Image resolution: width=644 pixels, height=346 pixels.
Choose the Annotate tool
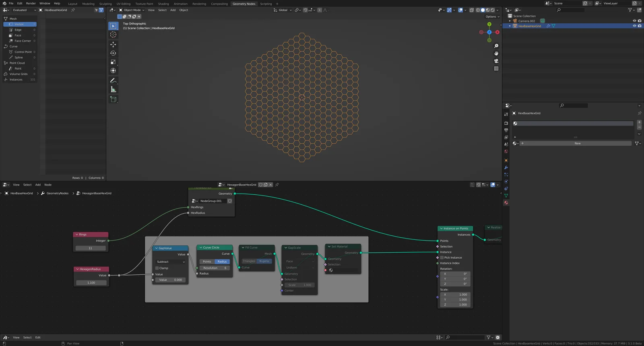click(113, 81)
